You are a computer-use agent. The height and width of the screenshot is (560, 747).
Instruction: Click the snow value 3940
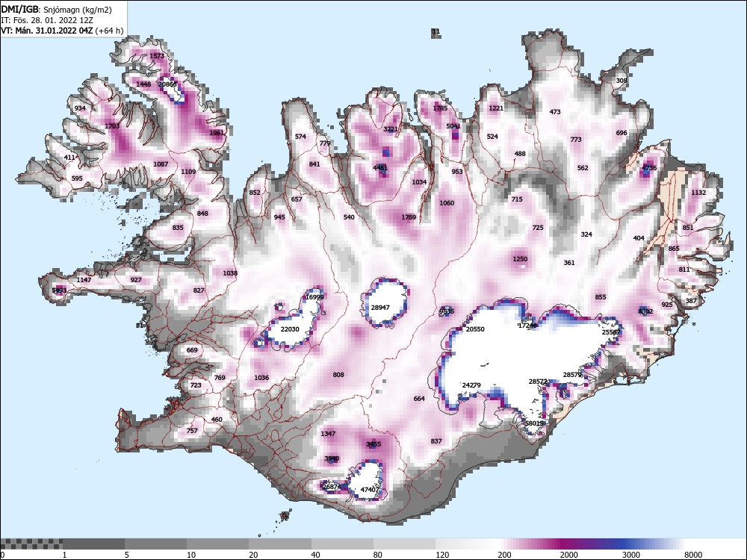(x=332, y=458)
